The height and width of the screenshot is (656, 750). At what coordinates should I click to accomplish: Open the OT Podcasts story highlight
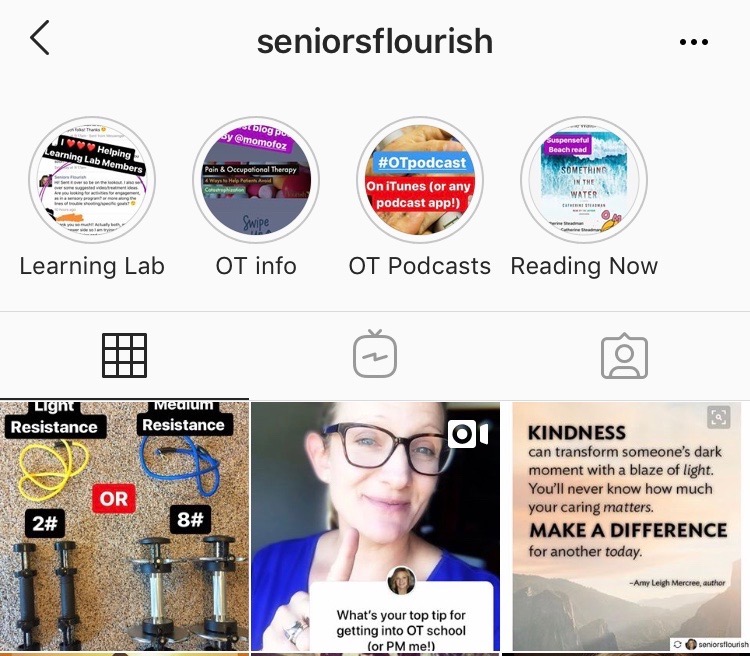420,180
